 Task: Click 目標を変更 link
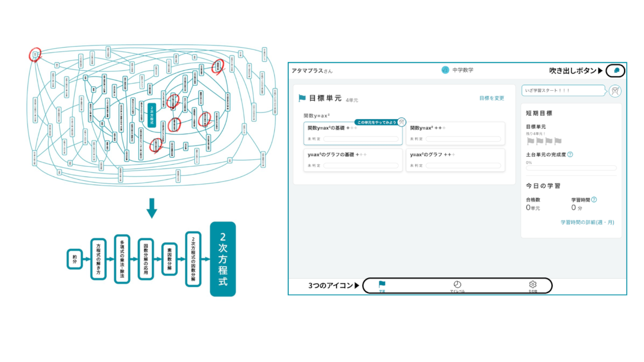click(x=492, y=98)
